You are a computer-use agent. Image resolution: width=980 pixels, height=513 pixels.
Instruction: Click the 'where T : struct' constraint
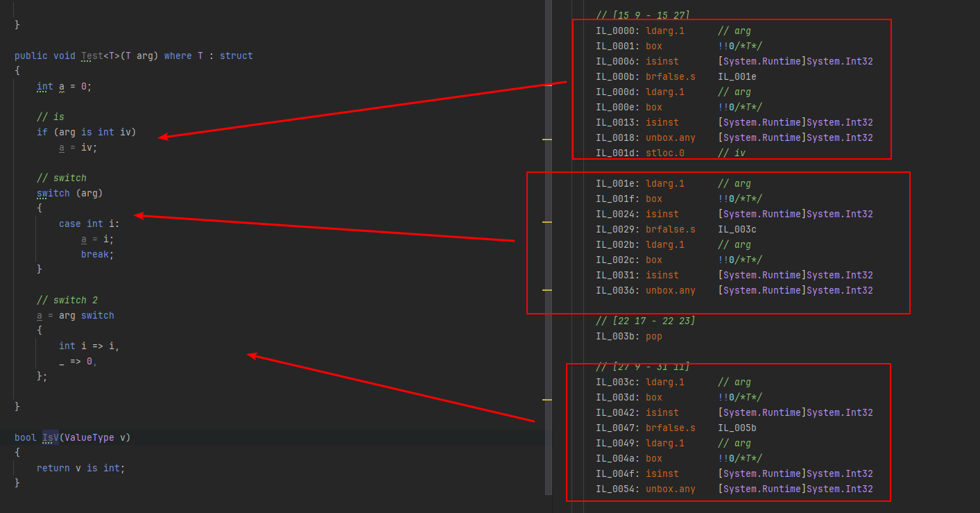(x=208, y=56)
